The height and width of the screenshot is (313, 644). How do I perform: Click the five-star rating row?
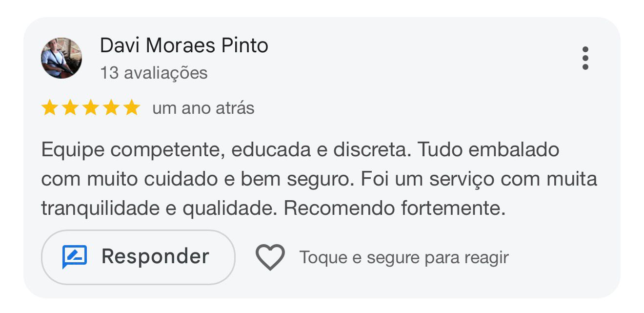click(90, 107)
